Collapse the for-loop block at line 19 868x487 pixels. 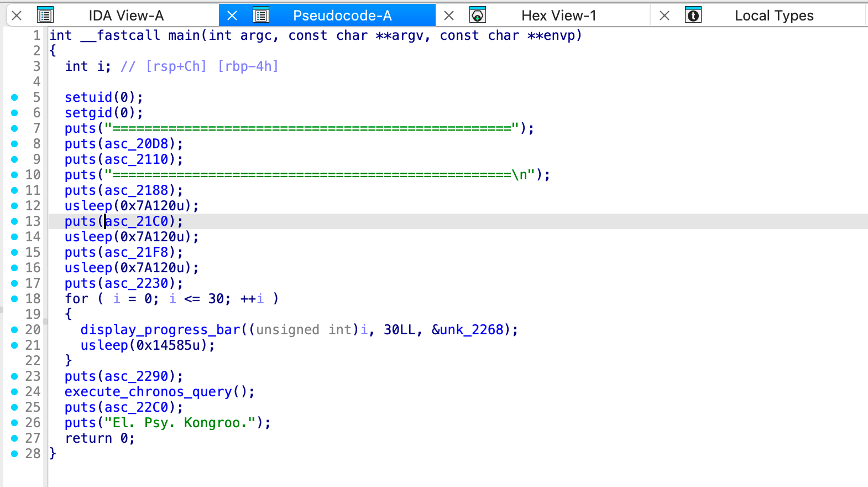[45, 320]
